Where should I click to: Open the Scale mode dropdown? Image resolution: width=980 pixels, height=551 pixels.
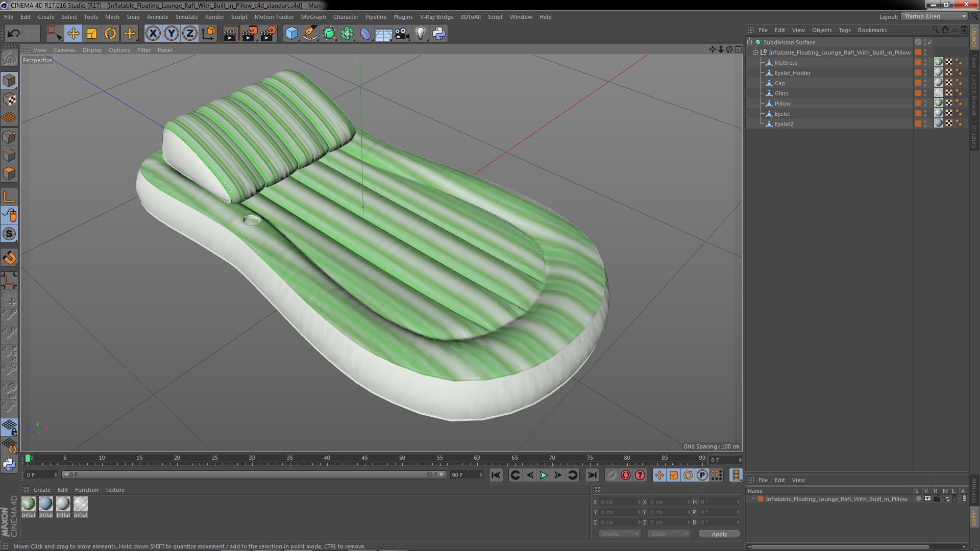pyautogui.click(x=669, y=534)
